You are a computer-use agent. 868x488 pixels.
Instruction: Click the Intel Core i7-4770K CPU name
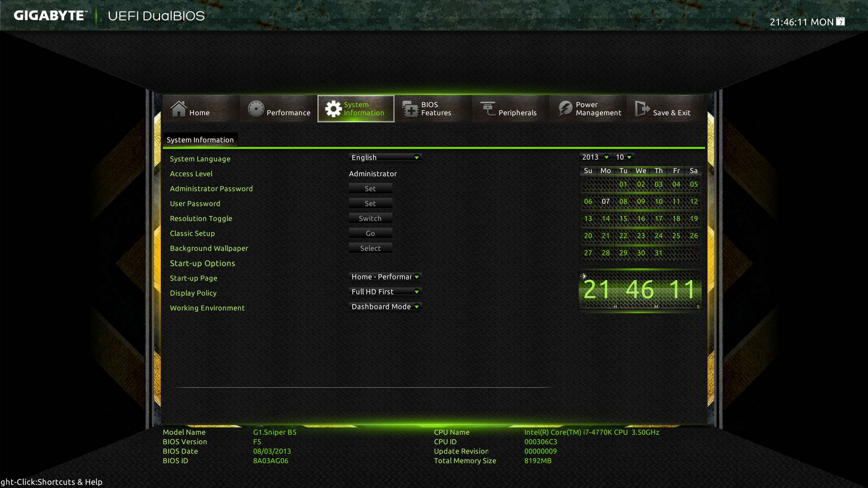point(592,432)
